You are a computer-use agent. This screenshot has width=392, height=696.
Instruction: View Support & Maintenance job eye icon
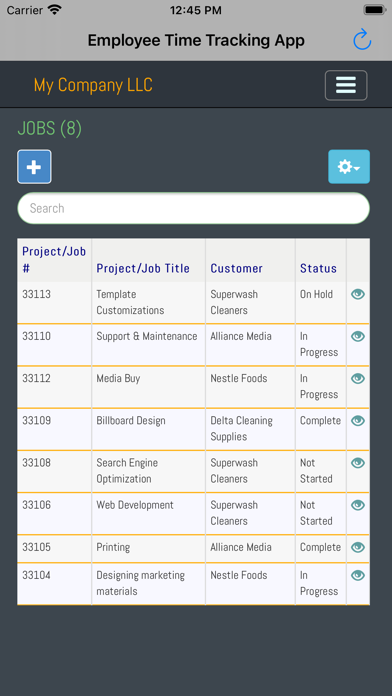pyautogui.click(x=358, y=336)
